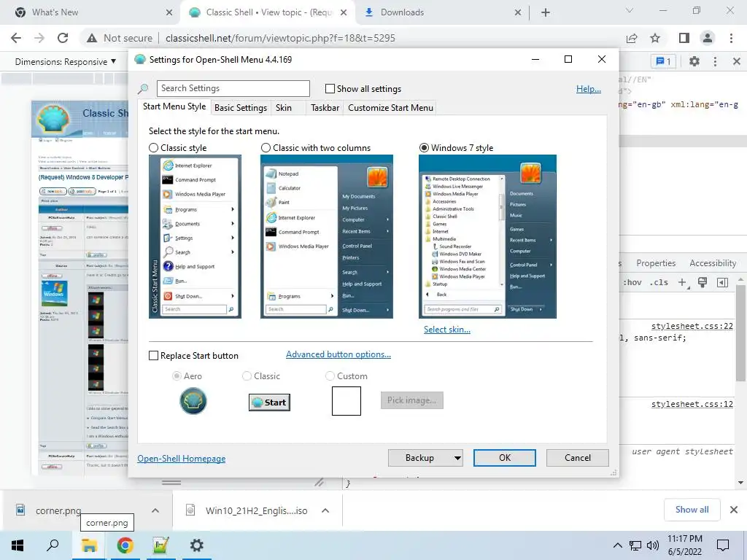Open the Chrome three-dot menu
Image resolution: width=747 pixels, height=560 pixels.
point(731,38)
